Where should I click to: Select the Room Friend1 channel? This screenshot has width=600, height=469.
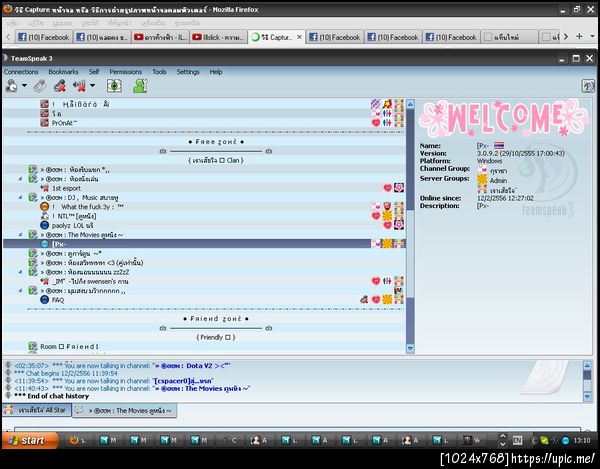click(x=70, y=347)
